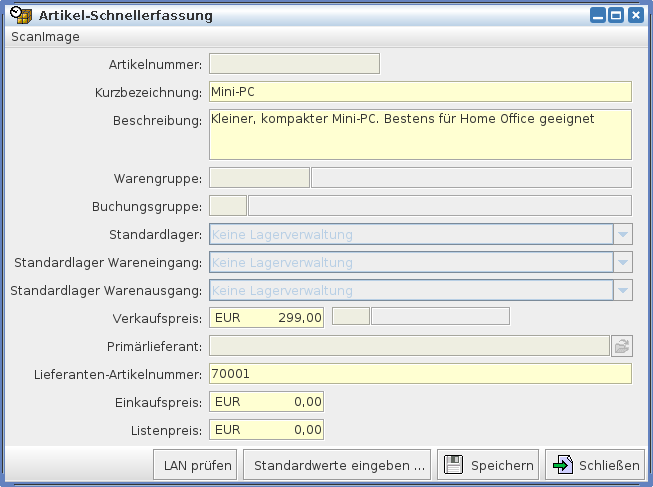653x487 pixels.
Task: Click the floppy disk icon on Speichern
Action: (453, 465)
